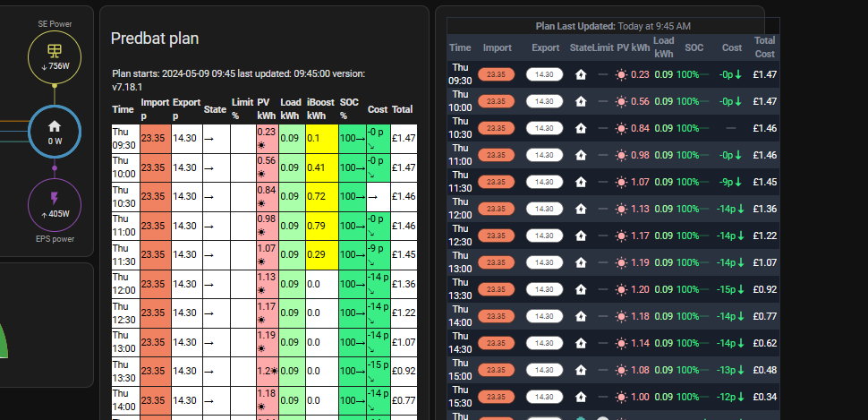Select the yellow iBoost 0.79 cell

321,226
